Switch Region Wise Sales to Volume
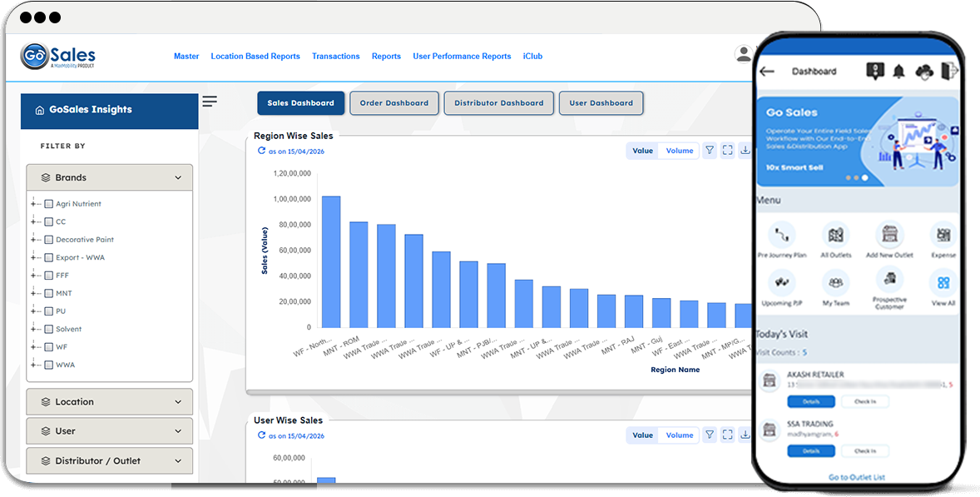The height and width of the screenshot is (497, 980). (x=680, y=151)
